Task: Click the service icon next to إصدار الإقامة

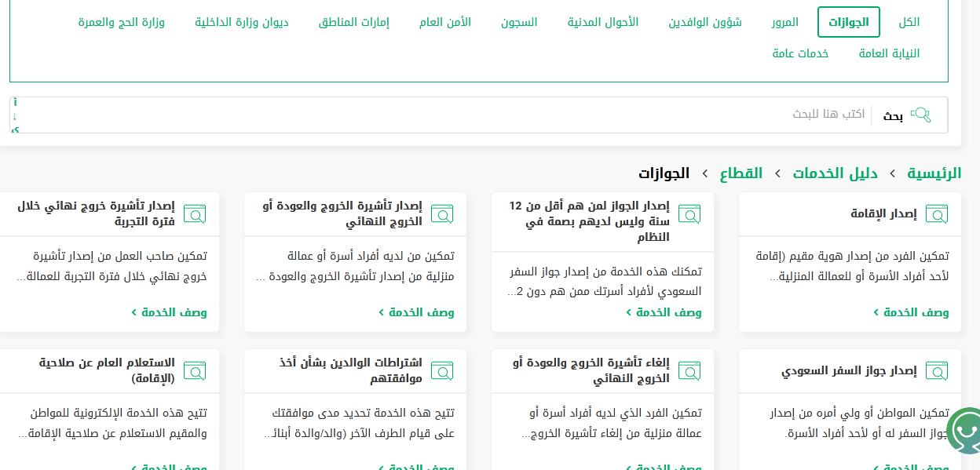Action: pyautogui.click(x=936, y=213)
